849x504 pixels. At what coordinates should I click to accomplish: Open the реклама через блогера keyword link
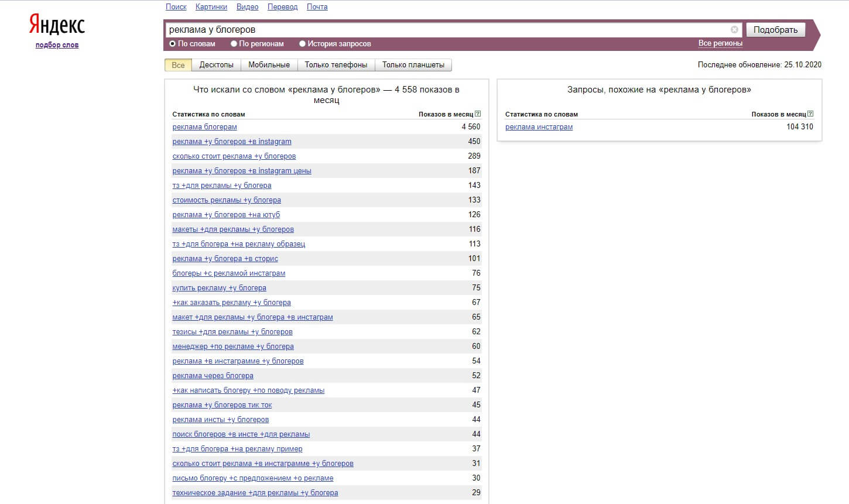[x=213, y=376]
